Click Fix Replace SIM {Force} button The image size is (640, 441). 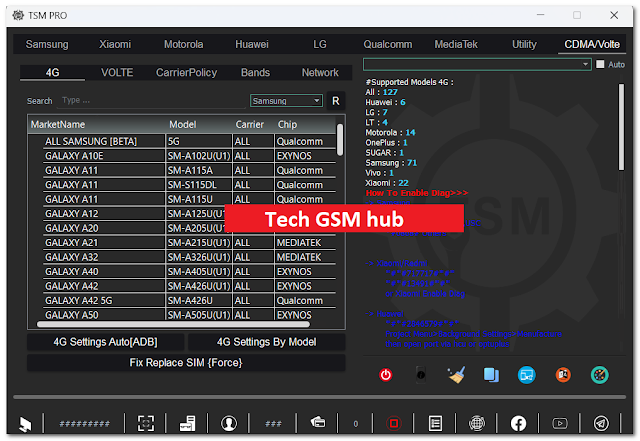(186, 363)
